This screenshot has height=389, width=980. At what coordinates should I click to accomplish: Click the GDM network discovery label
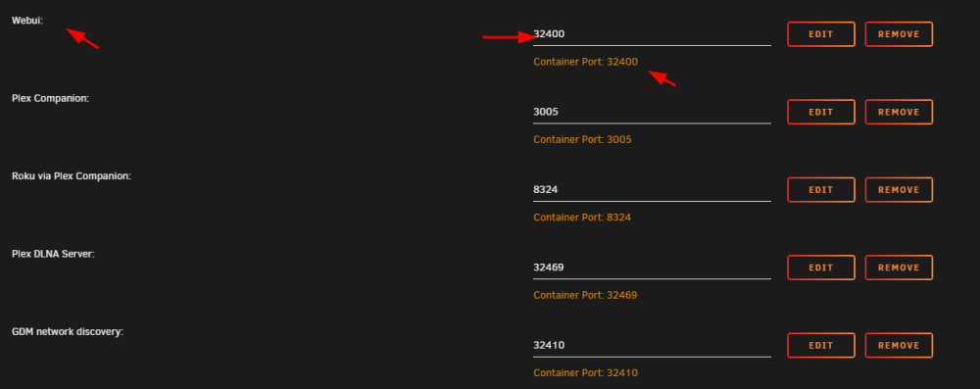tap(68, 331)
